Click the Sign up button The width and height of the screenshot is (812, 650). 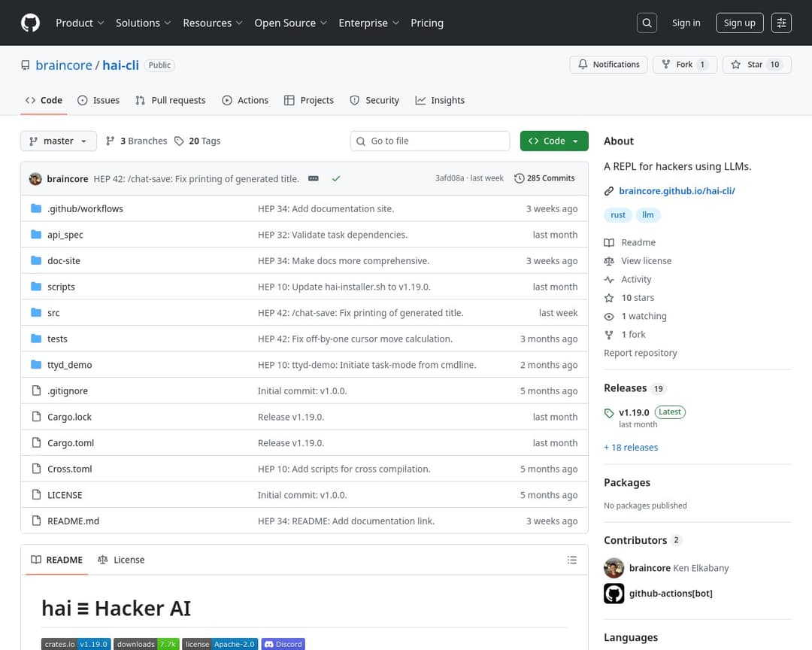pyautogui.click(x=739, y=23)
